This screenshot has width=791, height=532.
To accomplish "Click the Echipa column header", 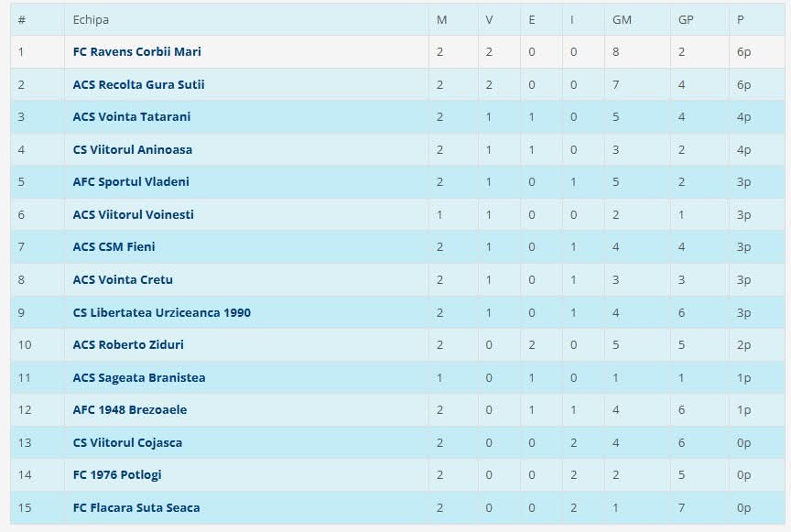I will point(91,20).
